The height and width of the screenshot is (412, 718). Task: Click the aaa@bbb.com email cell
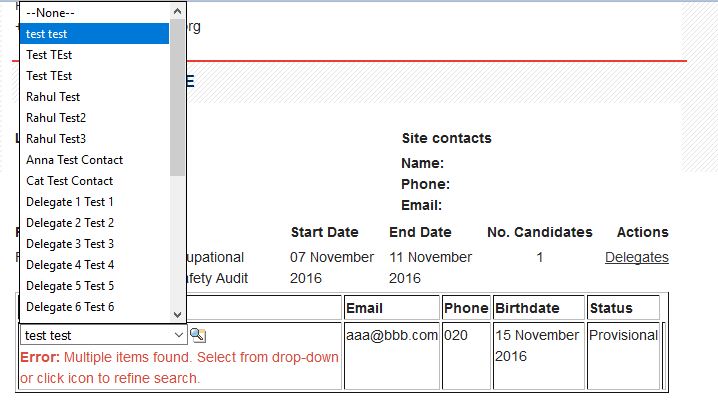(x=392, y=336)
